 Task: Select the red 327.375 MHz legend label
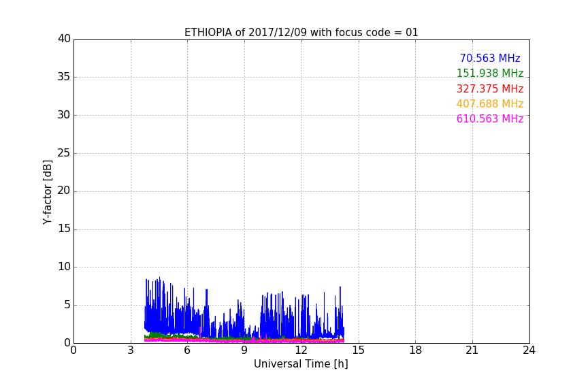point(490,88)
